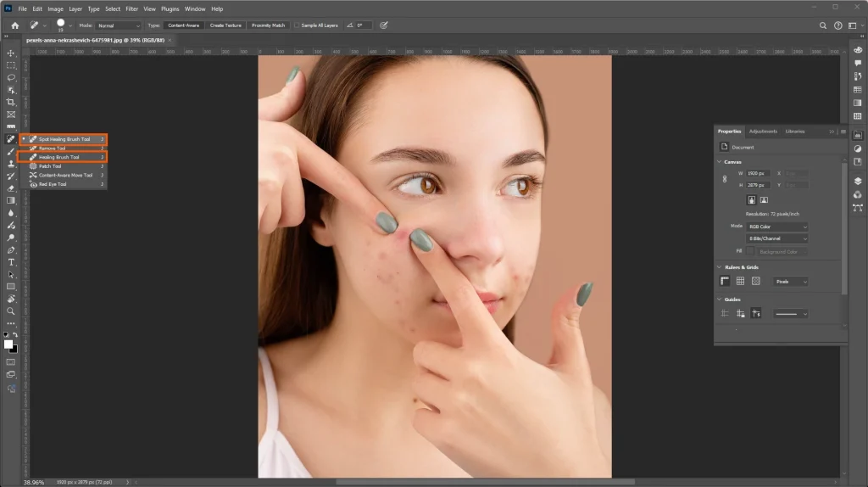Toggle the link width and height icon

pyautogui.click(x=725, y=179)
